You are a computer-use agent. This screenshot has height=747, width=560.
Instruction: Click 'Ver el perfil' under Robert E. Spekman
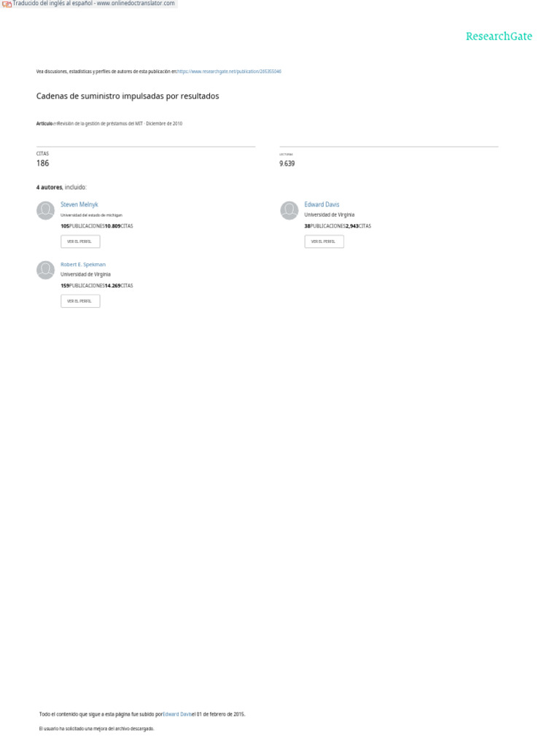tap(80, 301)
